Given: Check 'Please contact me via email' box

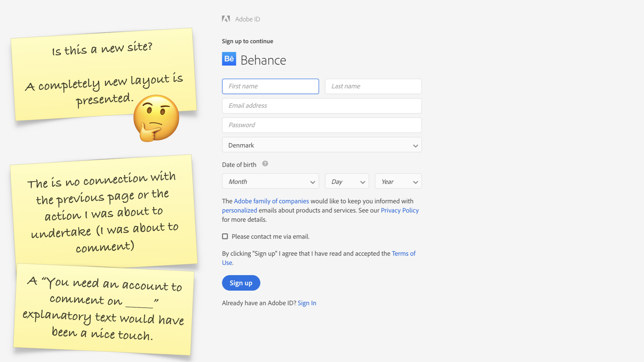Looking at the screenshot, I should coord(225,237).
